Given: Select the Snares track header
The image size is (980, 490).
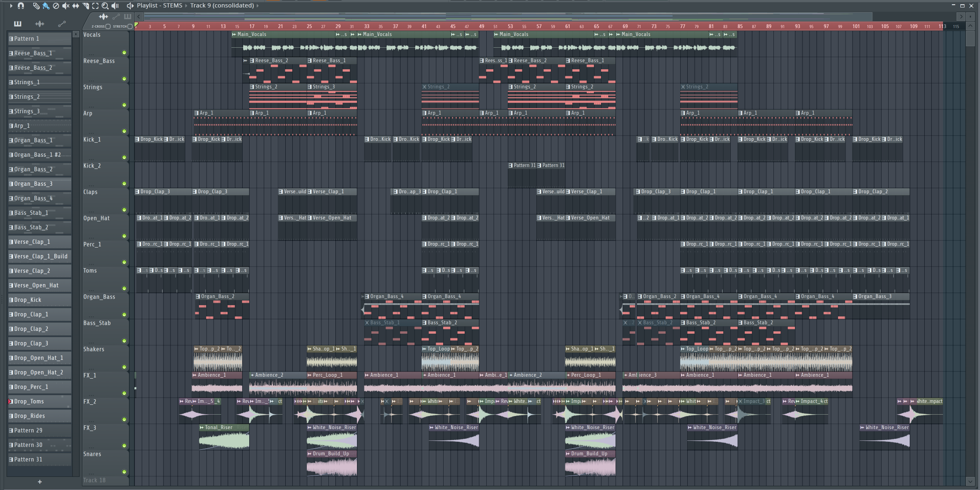Looking at the screenshot, I should 106,463.
